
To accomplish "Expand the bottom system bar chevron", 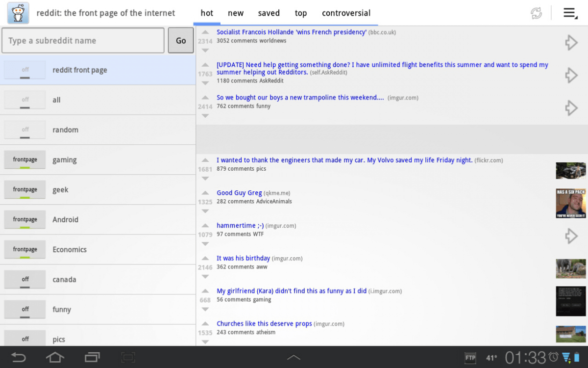I will 294,357.
